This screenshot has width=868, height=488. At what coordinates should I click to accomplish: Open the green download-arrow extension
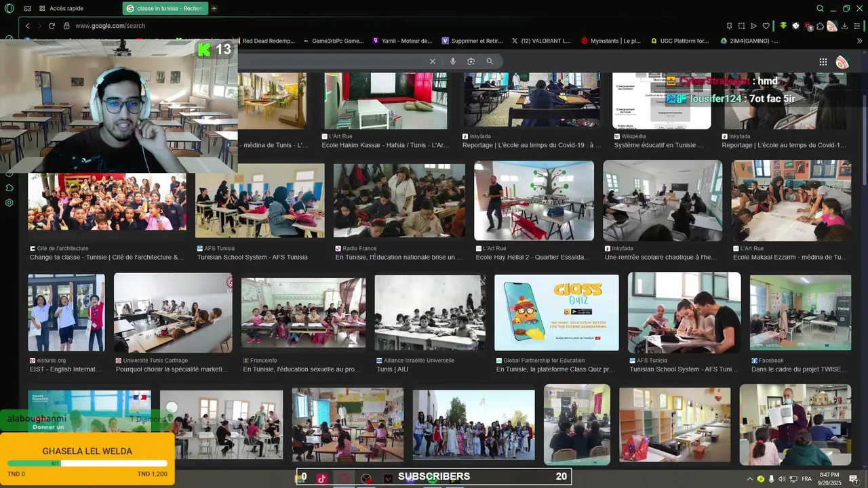783,26
